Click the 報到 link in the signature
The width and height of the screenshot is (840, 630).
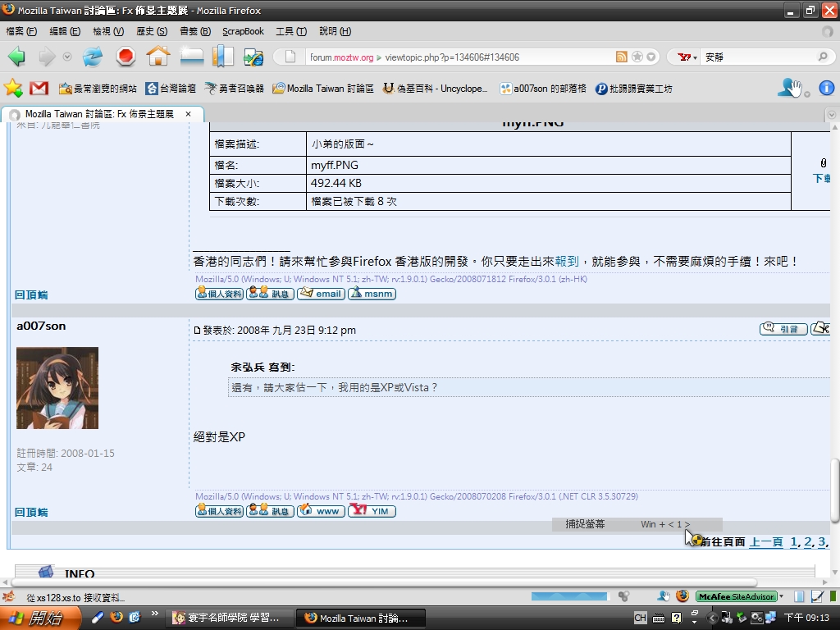pos(566,261)
